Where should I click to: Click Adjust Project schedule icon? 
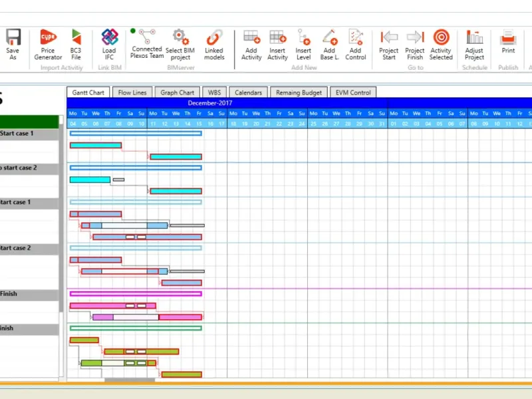click(474, 45)
